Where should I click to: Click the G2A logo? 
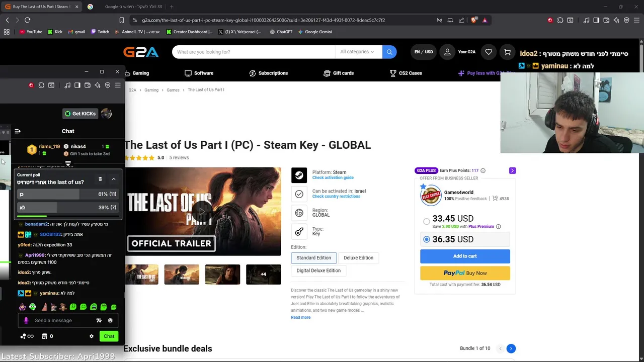(x=141, y=52)
